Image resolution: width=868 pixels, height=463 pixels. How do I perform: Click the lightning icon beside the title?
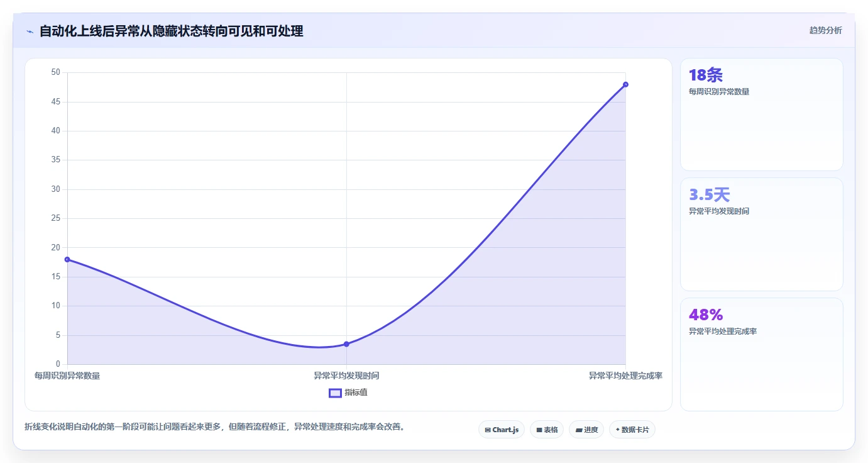pyautogui.click(x=30, y=31)
